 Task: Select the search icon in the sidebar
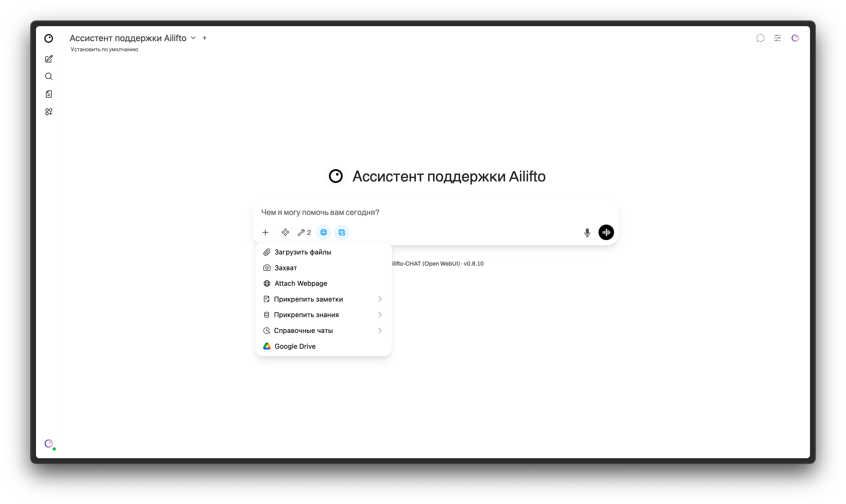point(49,76)
